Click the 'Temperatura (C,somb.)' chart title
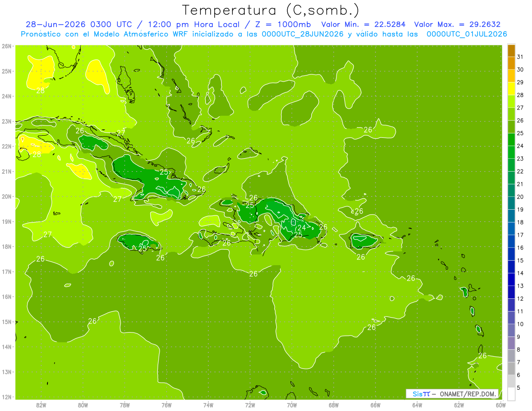 271,10
